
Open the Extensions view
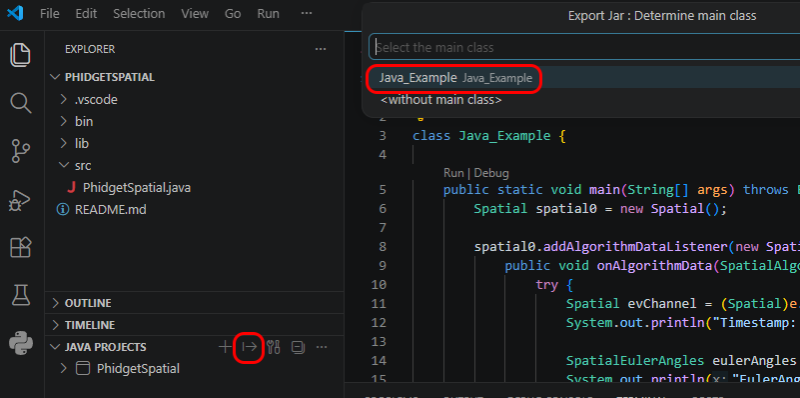point(21,248)
